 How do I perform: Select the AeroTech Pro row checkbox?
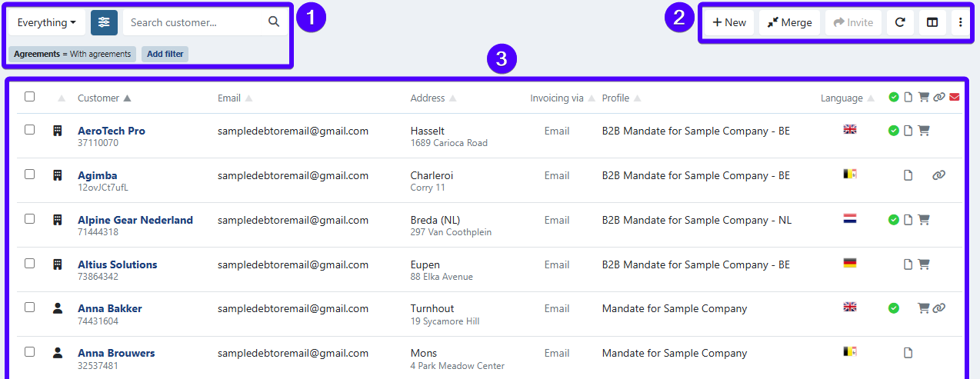30,130
